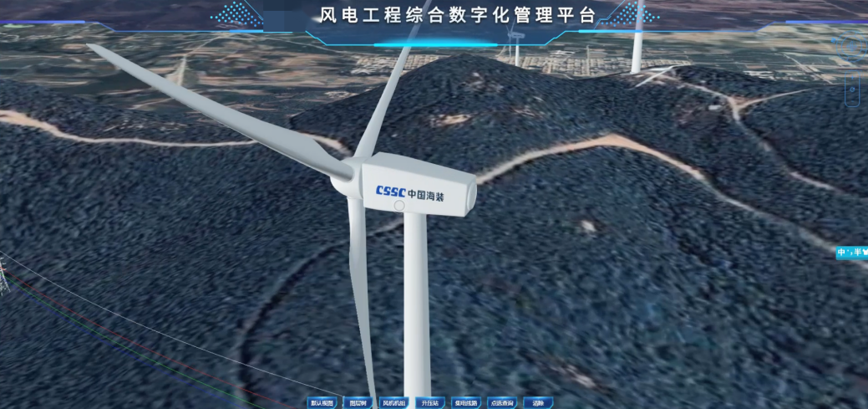Click the 默认视图 default view button
Viewport: 868px width, 409px height.
coord(322,403)
